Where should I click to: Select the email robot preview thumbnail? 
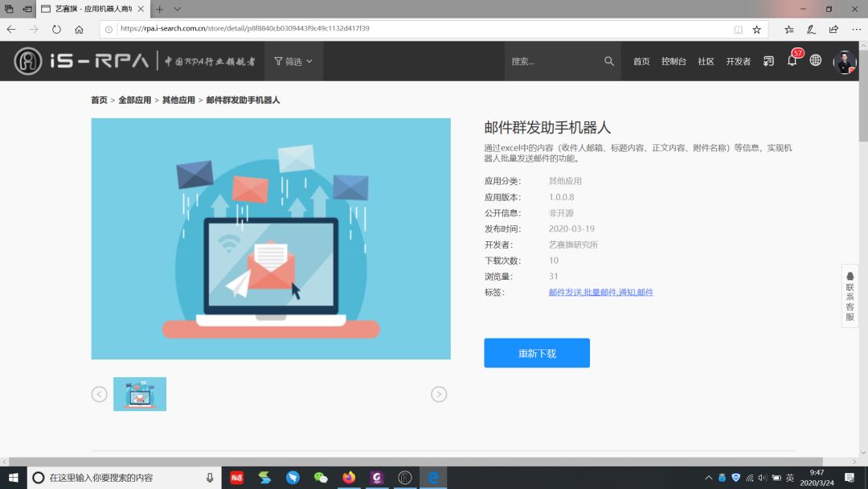pyautogui.click(x=140, y=394)
